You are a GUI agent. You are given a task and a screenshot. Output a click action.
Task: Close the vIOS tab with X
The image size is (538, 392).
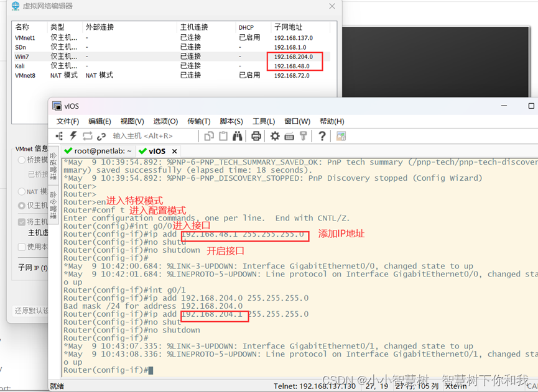[174, 151]
